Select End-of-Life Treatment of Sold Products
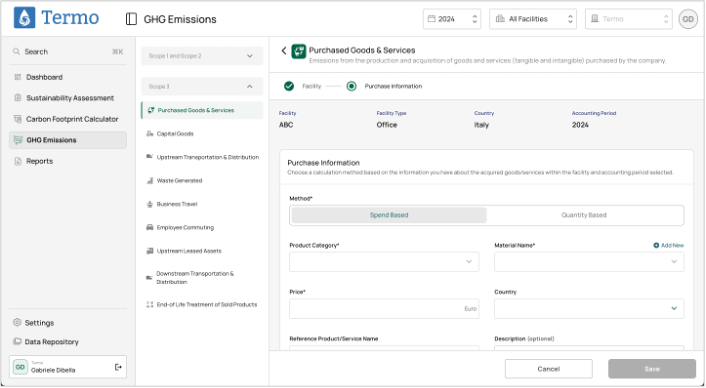 [202, 304]
